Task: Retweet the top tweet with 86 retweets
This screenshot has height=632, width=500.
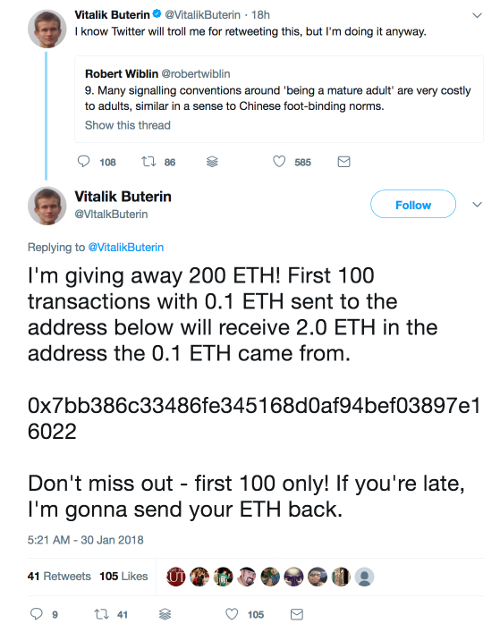Action: tap(148, 162)
